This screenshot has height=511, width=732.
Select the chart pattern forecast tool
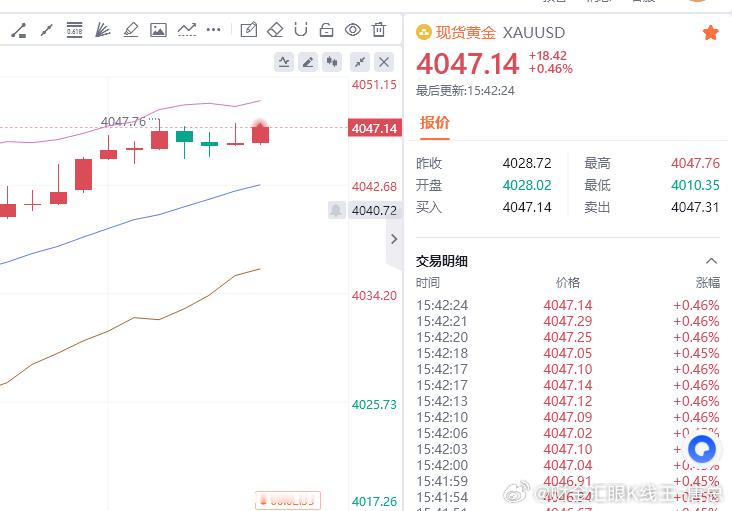click(187, 30)
